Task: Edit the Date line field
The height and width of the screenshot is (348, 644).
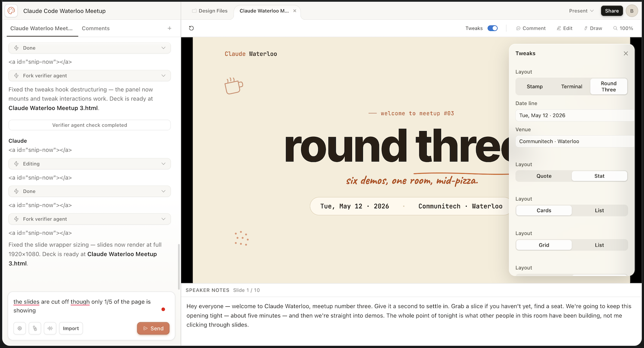Action: pyautogui.click(x=574, y=116)
